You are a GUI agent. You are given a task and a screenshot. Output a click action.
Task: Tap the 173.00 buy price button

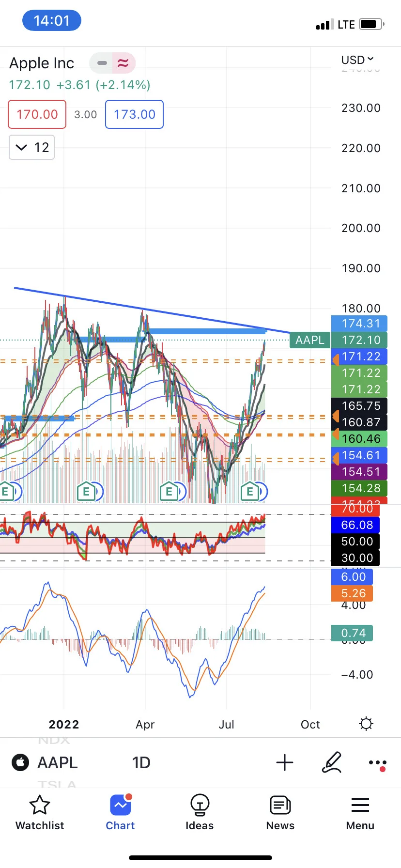pyautogui.click(x=135, y=114)
